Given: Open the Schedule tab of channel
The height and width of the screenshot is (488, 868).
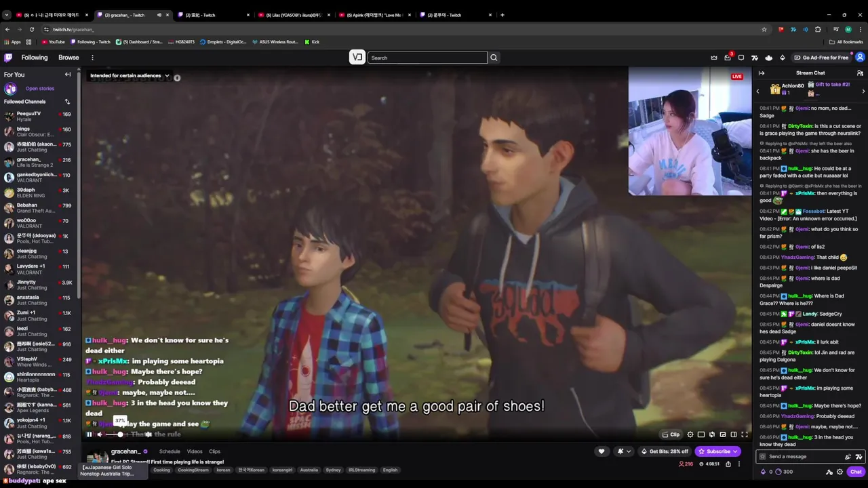Looking at the screenshot, I should click(x=170, y=451).
